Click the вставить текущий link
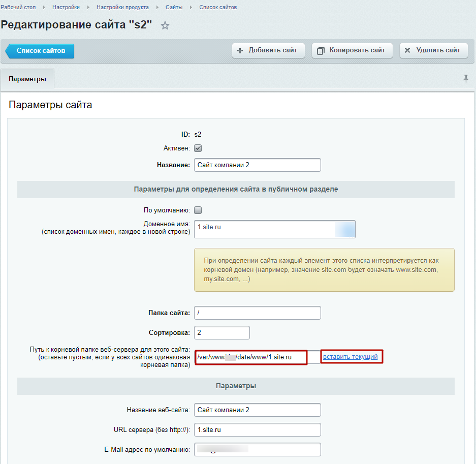This screenshot has width=476, height=464. 351,357
